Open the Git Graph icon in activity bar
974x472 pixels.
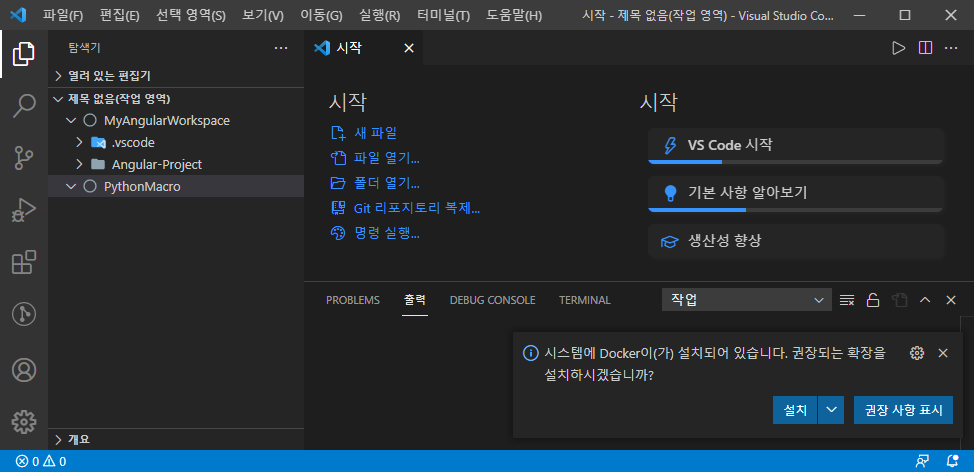(24, 315)
